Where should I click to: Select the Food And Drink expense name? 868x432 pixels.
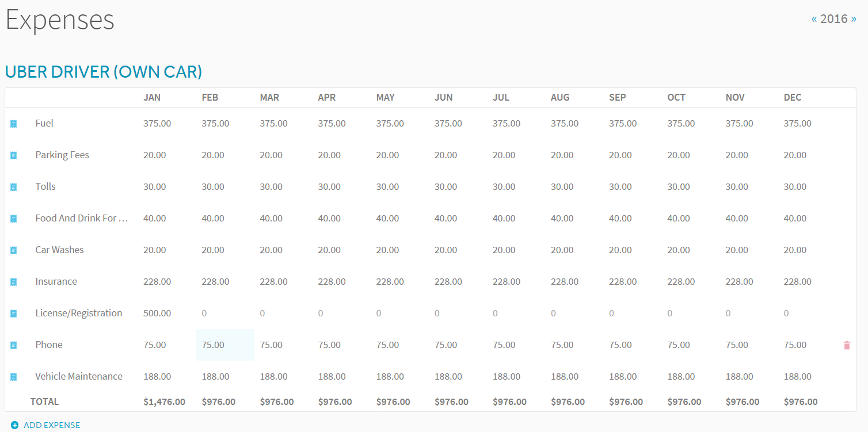point(81,219)
